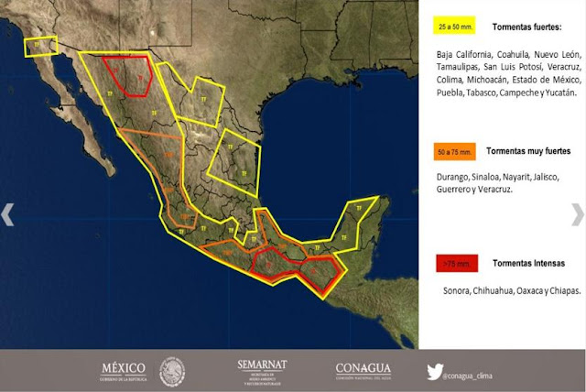586x392 pixels.
Task: Click 'Durango, Sinaloa, Nayarit, Jalisco,' text line
Action: click(x=498, y=177)
